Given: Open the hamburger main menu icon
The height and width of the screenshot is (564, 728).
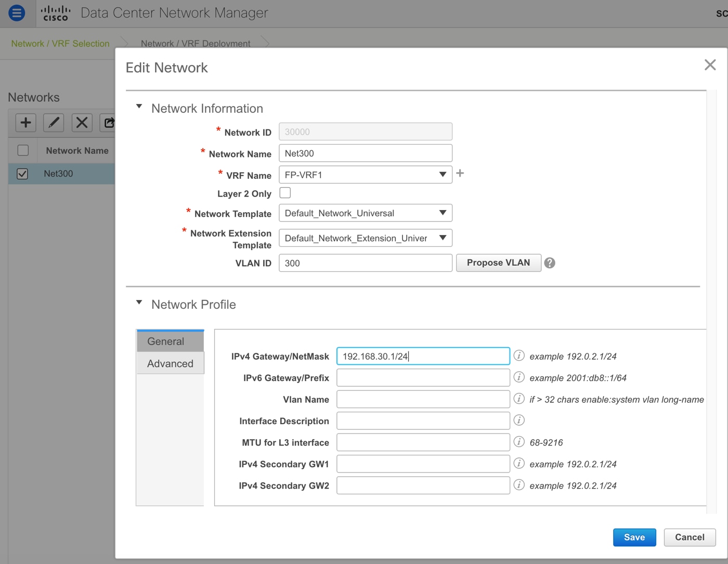Looking at the screenshot, I should 17,12.
